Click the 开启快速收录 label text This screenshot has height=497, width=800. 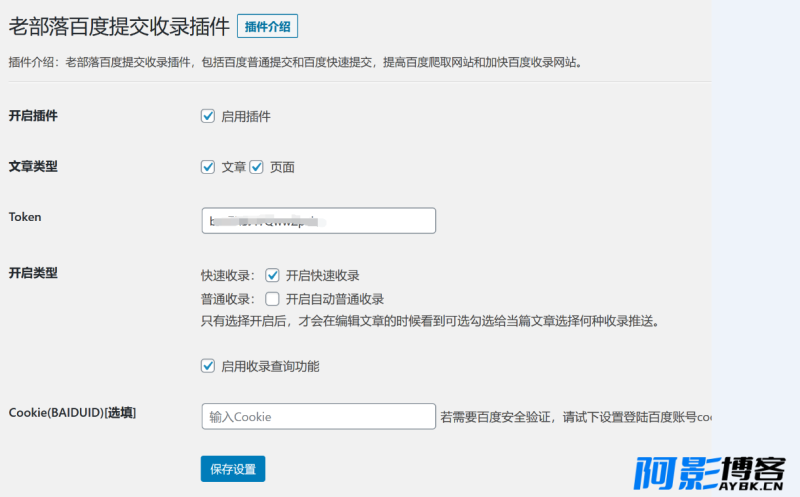[322, 276]
